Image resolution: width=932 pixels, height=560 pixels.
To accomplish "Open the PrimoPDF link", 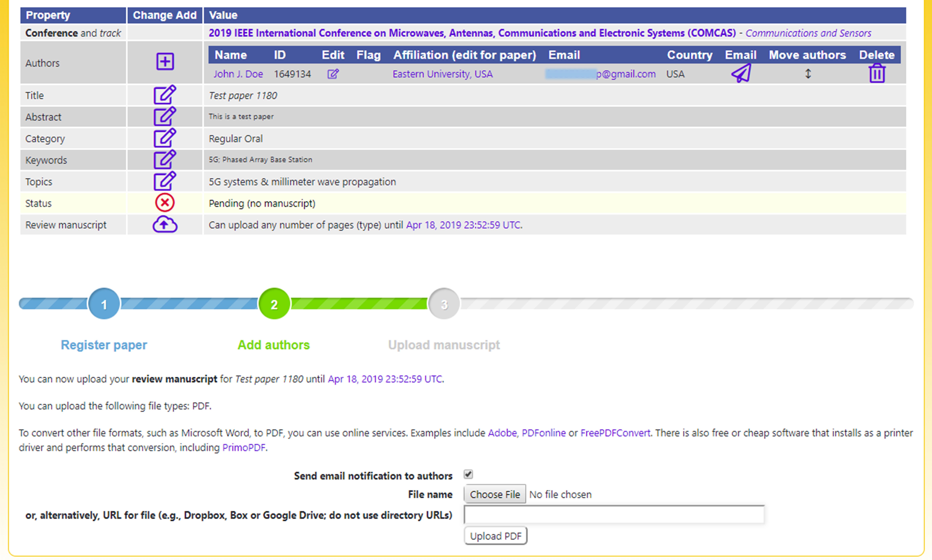I will pyautogui.click(x=244, y=448).
